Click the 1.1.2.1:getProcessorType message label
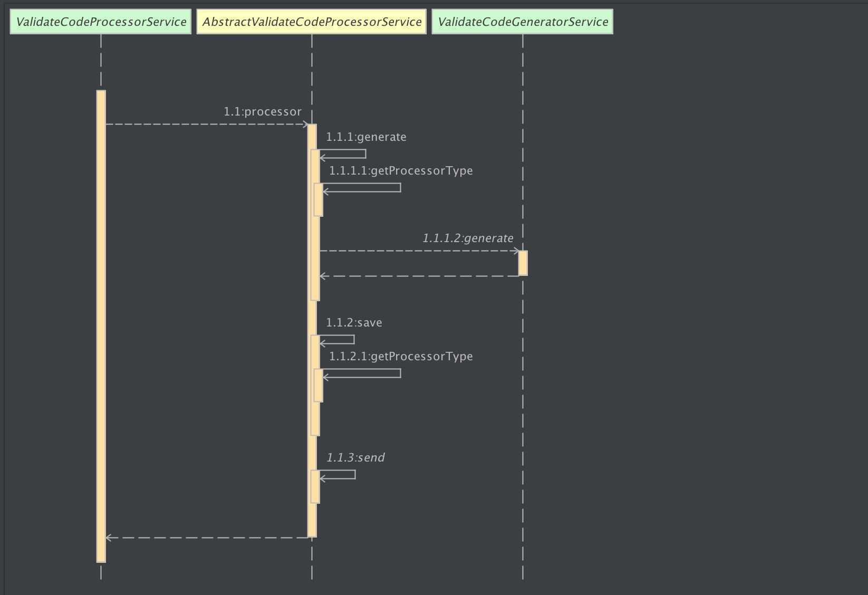868x595 pixels. (x=401, y=357)
